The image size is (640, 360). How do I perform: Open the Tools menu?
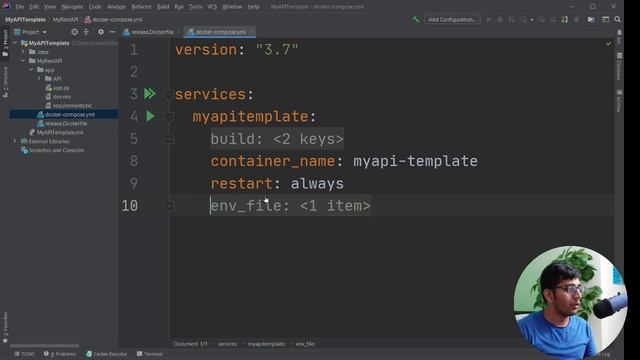point(196,7)
